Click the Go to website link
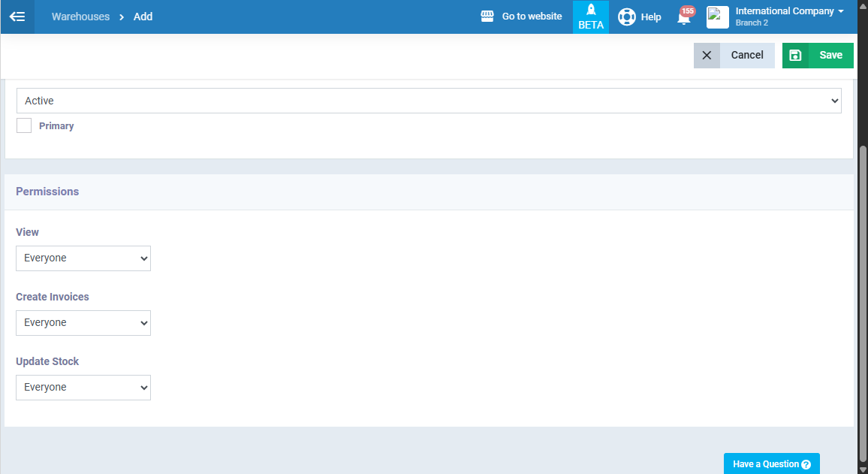Viewport: 868px width, 474px height. point(532,17)
